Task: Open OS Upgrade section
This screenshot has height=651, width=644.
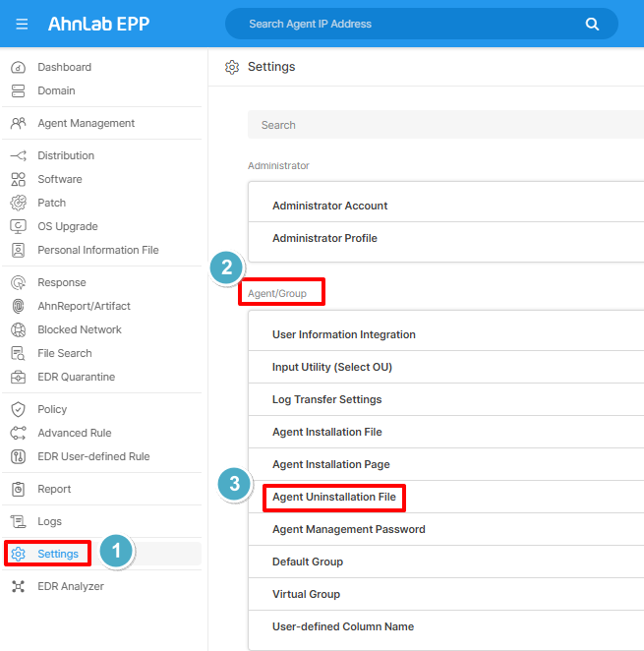Action: (x=68, y=227)
